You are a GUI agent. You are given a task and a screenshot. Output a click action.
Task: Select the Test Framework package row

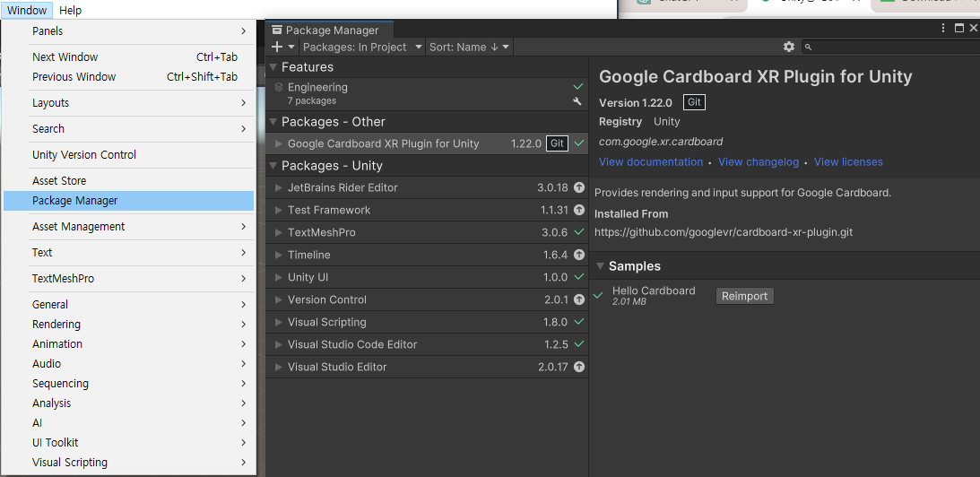point(427,210)
